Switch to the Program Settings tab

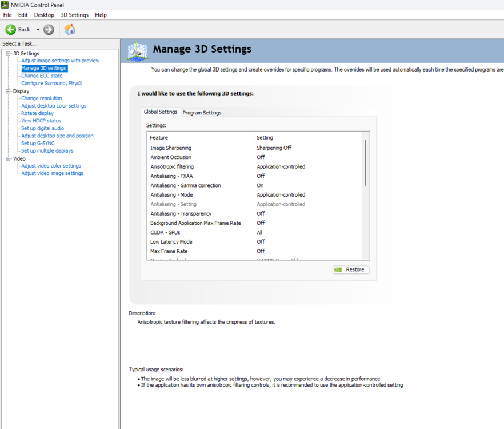[202, 113]
